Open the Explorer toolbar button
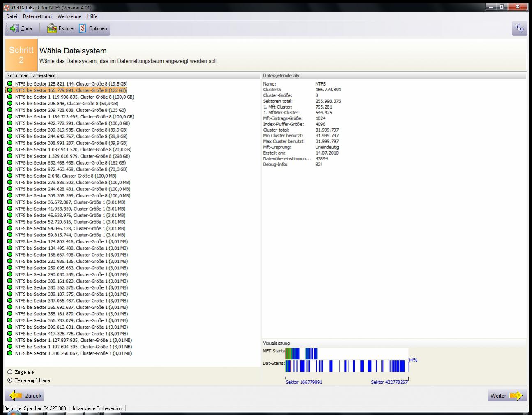The image size is (532, 415). (x=61, y=28)
